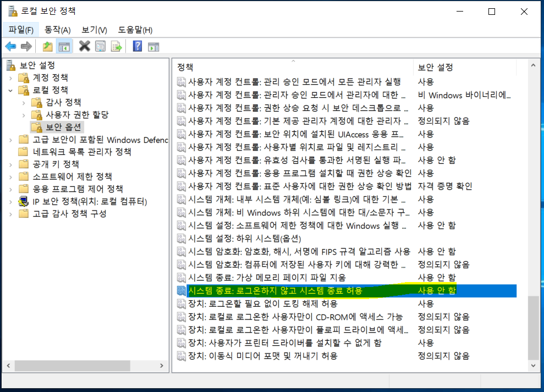Viewport: 544px width, 392px height.
Task: Click the 로컬 보안 정책 title bar icon
Action: coord(13,11)
